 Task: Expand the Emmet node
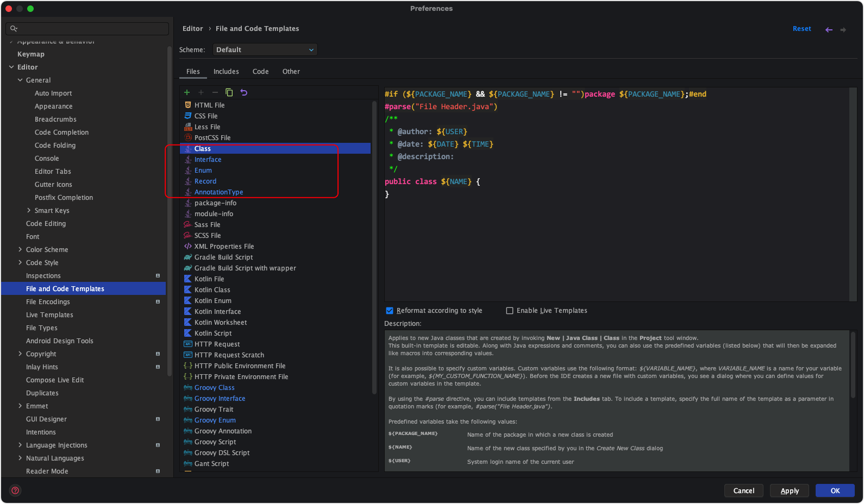click(20, 406)
